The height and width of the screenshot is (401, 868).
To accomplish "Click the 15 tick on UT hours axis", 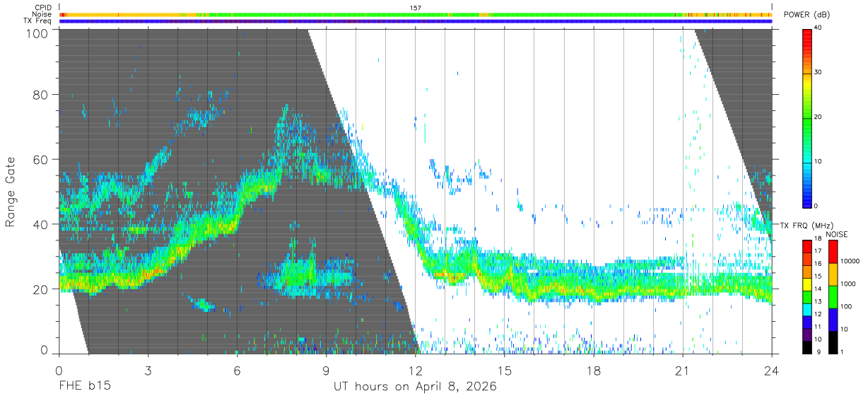I will point(505,371).
